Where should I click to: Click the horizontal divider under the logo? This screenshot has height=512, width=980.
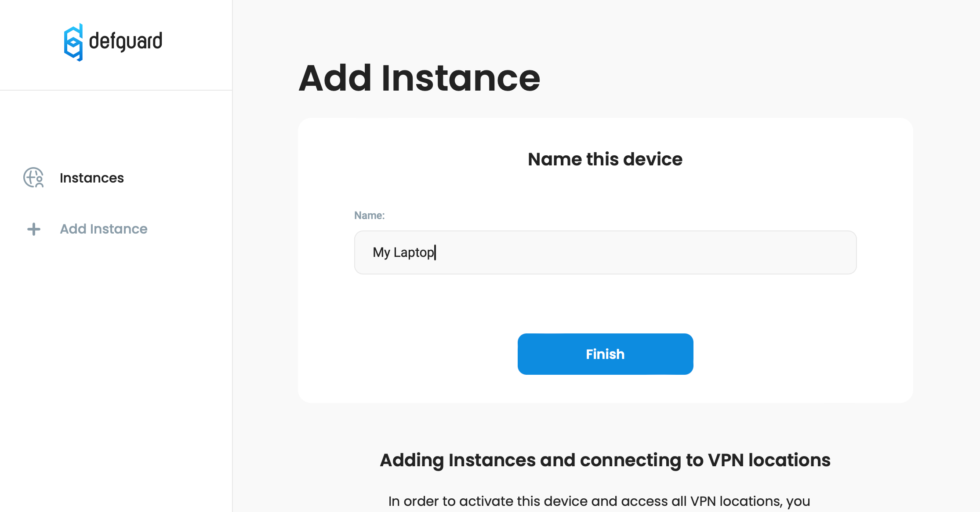tap(116, 90)
